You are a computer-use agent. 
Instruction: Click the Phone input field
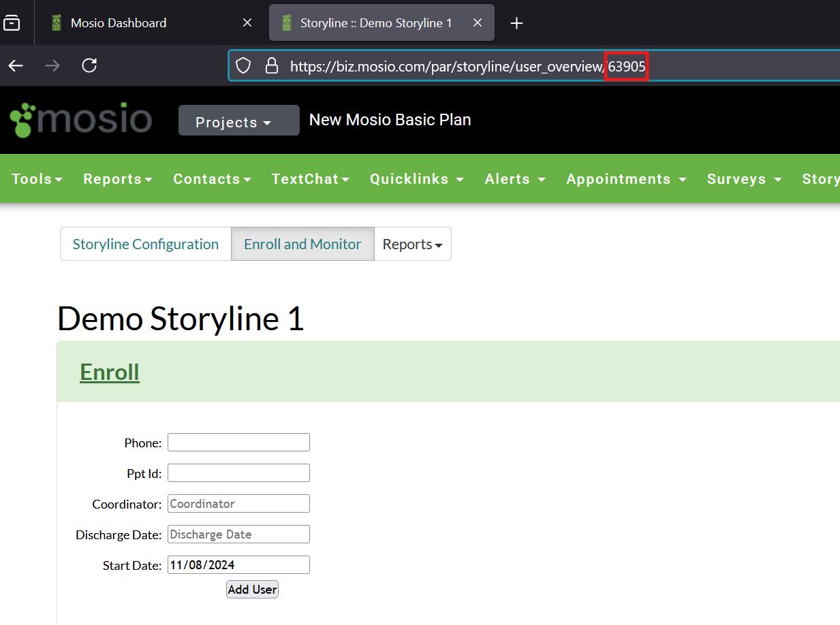tap(238, 443)
